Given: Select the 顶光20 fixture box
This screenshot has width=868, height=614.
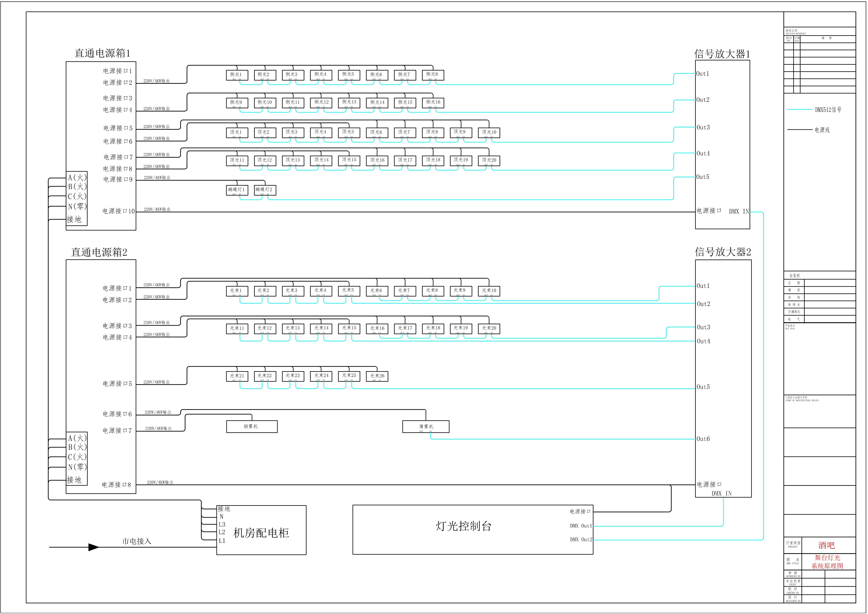Looking at the screenshot, I should pos(489,160).
